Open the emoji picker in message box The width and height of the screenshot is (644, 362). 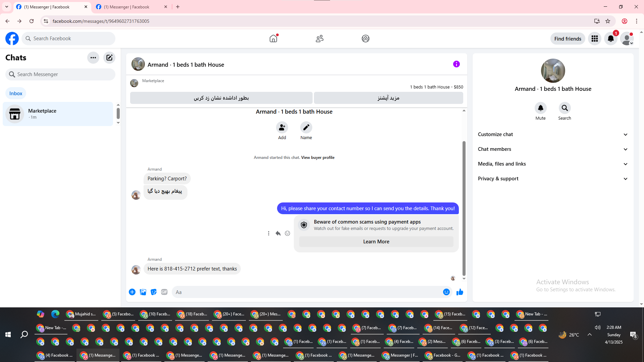[x=446, y=292]
